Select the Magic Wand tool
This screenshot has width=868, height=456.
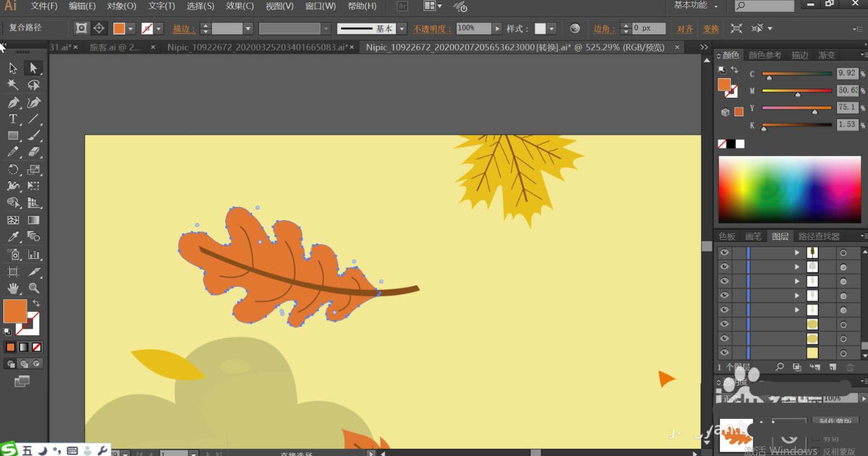tap(13, 85)
